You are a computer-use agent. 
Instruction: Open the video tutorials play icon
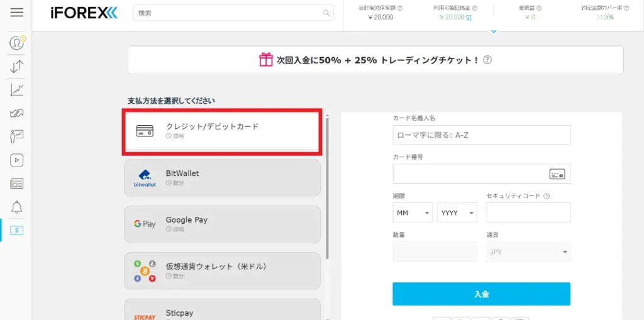pos(17,160)
